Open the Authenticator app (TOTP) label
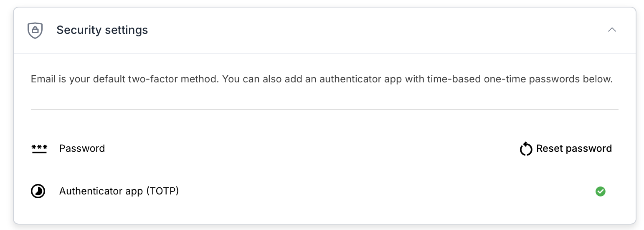Image resolution: width=644 pixels, height=230 pixels. 119,191
